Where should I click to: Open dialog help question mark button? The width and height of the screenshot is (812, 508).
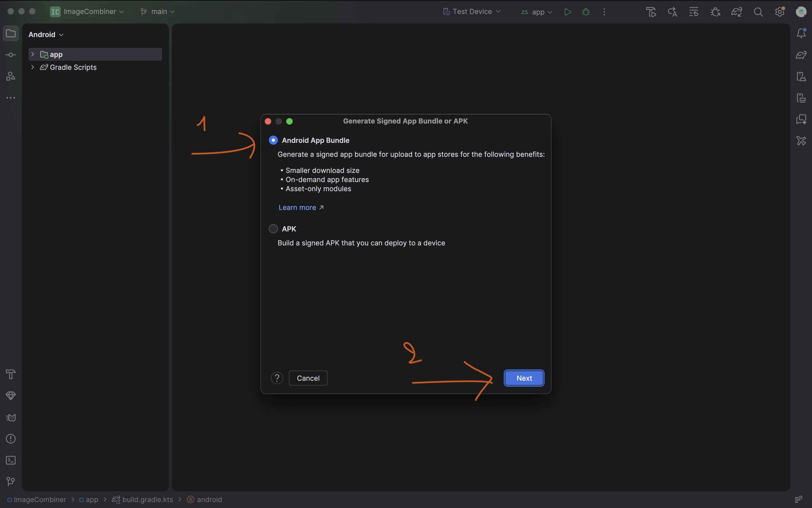click(277, 378)
